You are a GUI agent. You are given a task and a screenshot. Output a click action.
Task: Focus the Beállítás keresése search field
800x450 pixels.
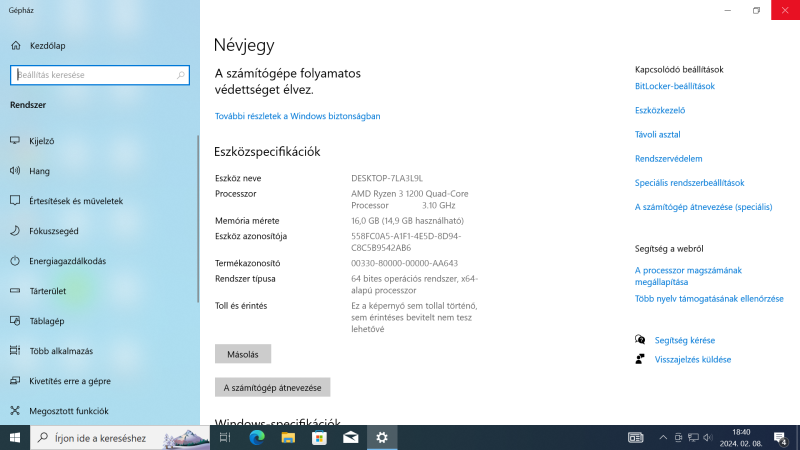click(100, 75)
